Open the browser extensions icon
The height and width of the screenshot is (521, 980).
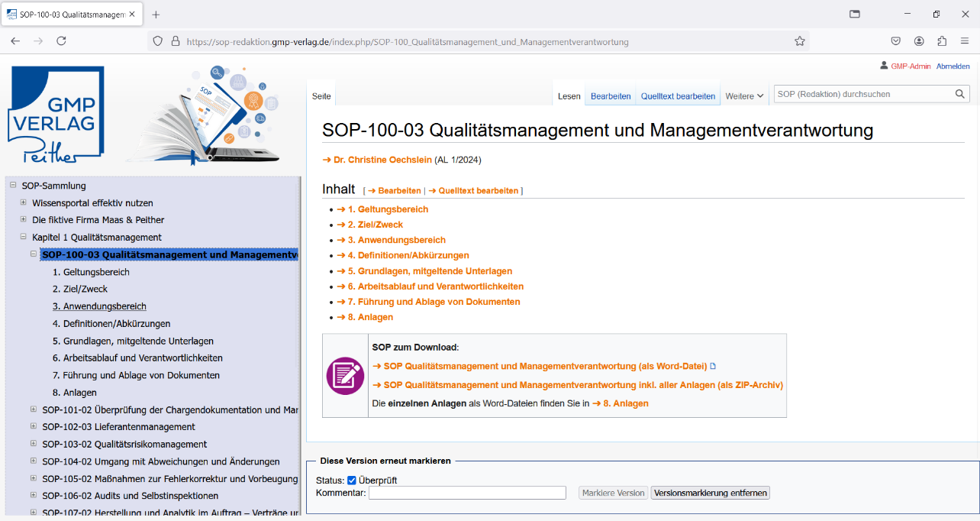point(942,41)
